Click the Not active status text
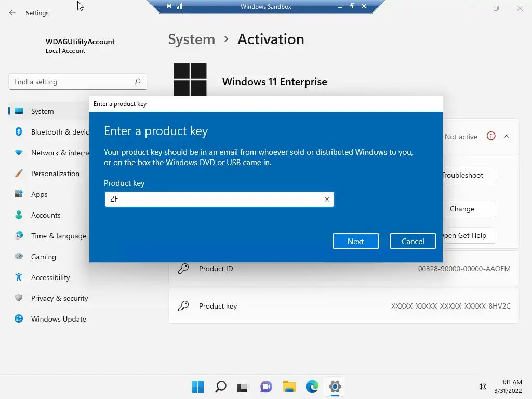Screen dimensions: 532x399 pyautogui.click(x=461, y=137)
